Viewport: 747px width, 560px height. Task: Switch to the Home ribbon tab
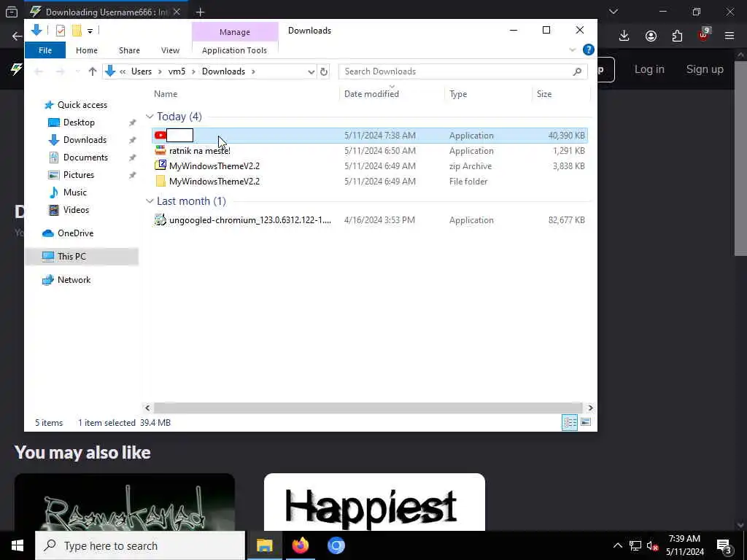tap(87, 50)
